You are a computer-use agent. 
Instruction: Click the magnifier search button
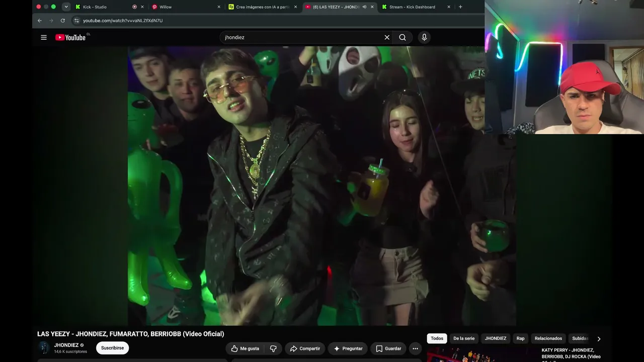[403, 37]
